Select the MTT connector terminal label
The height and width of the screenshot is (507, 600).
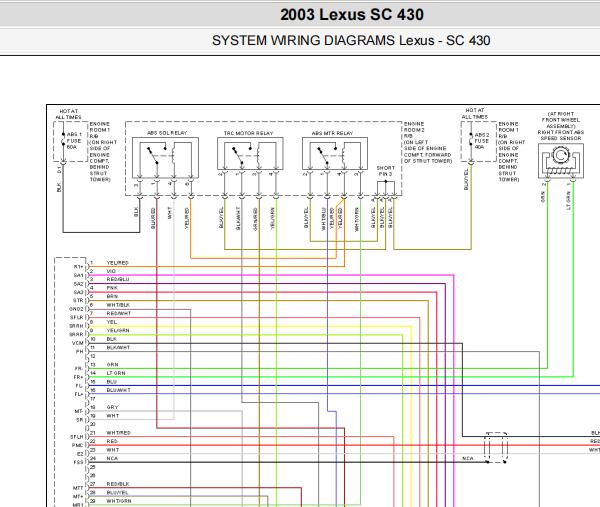[78, 488]
